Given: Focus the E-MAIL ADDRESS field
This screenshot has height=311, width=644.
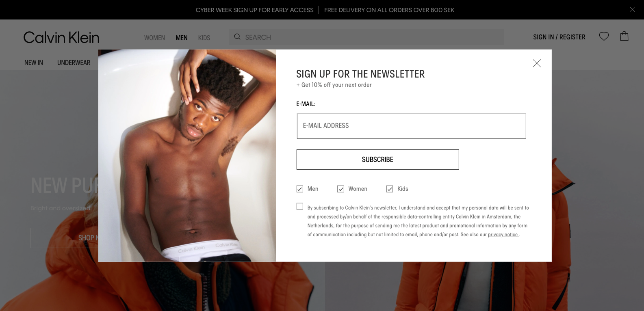Looking at the screenshot, I should [411, 126].
